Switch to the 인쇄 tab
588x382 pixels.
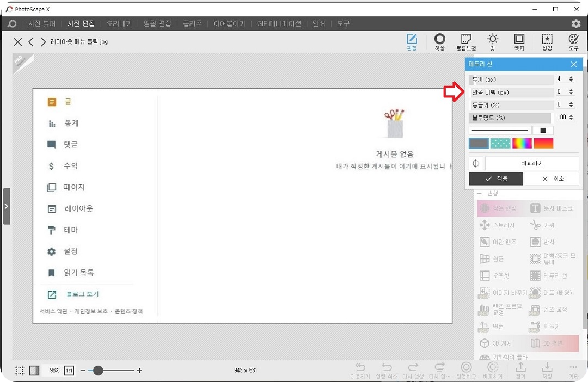[318, 23]
